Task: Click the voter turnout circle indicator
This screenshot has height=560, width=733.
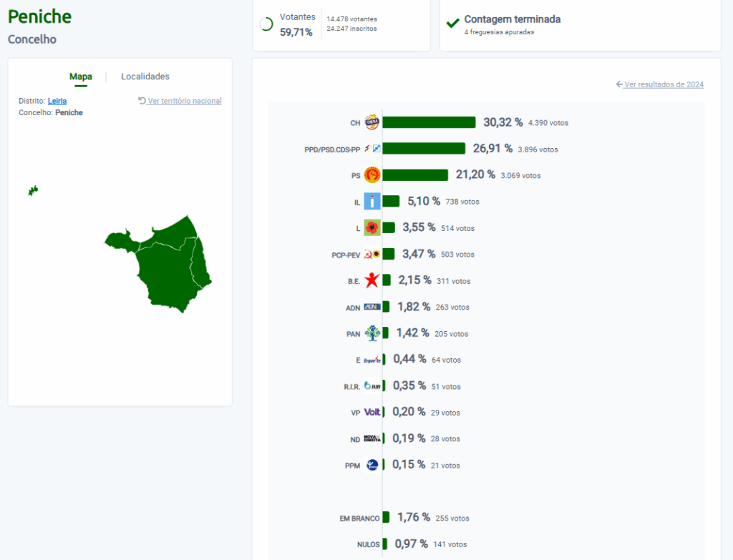Action: (266, 24)
